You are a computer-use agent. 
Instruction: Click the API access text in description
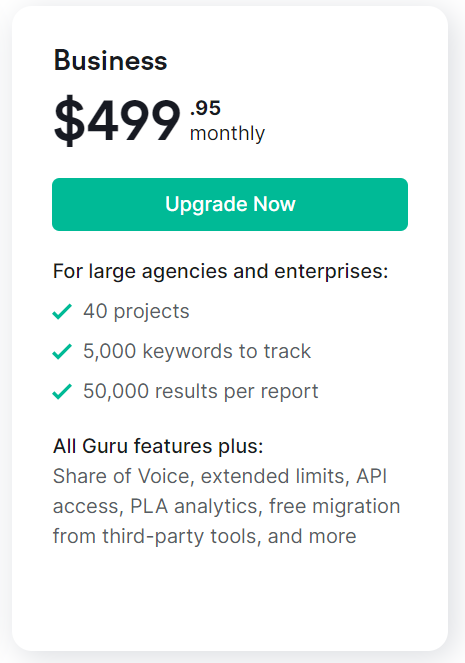point(220,491)
